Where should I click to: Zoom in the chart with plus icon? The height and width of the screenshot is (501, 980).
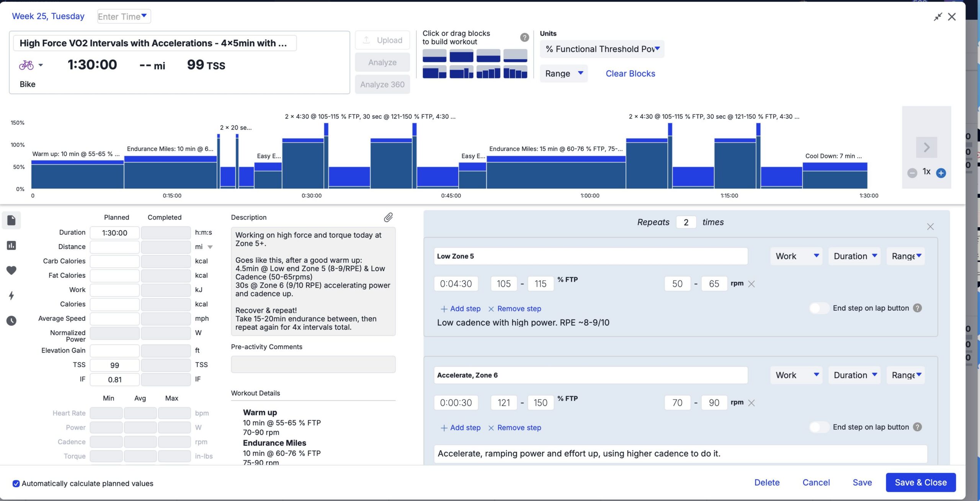[x=941, y=173]
